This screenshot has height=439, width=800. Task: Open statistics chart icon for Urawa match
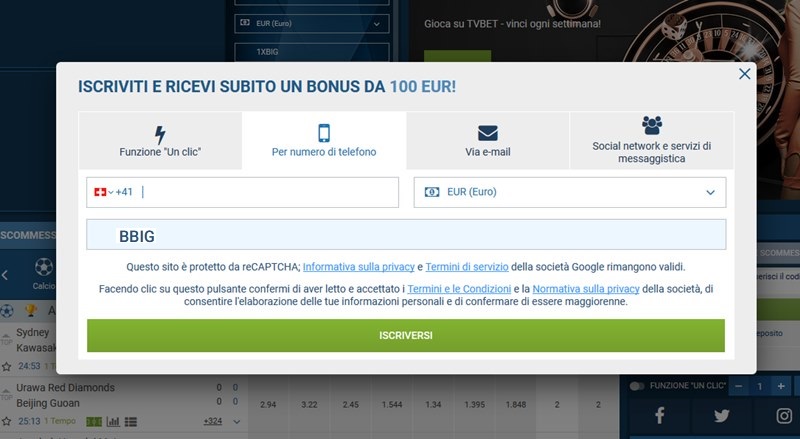tap(113, 422)
